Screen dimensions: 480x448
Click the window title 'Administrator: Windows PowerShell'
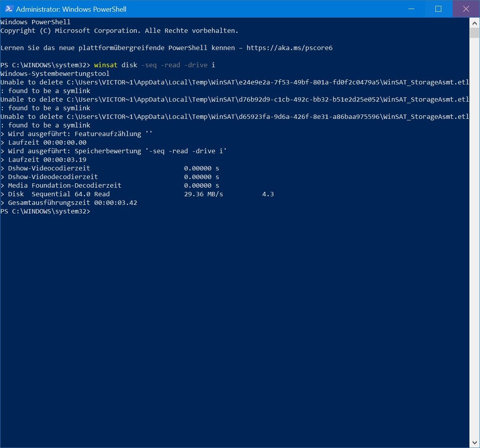coord(71,9)
